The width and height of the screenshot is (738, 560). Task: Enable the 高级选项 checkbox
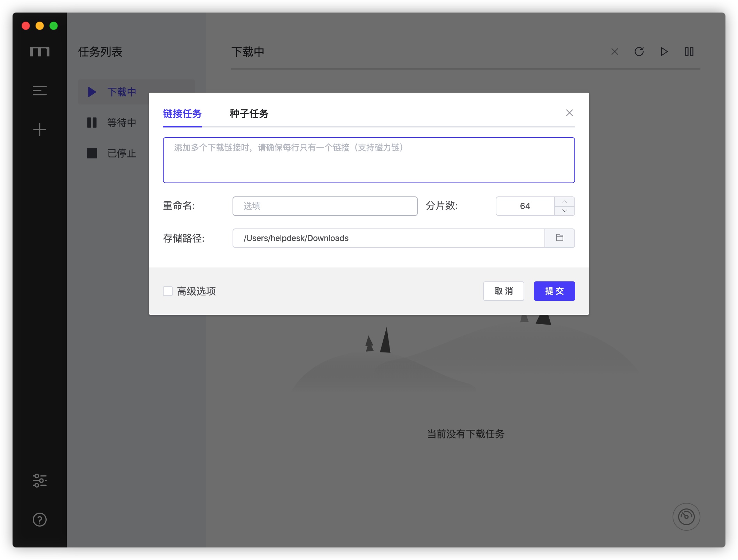point(168,291)
